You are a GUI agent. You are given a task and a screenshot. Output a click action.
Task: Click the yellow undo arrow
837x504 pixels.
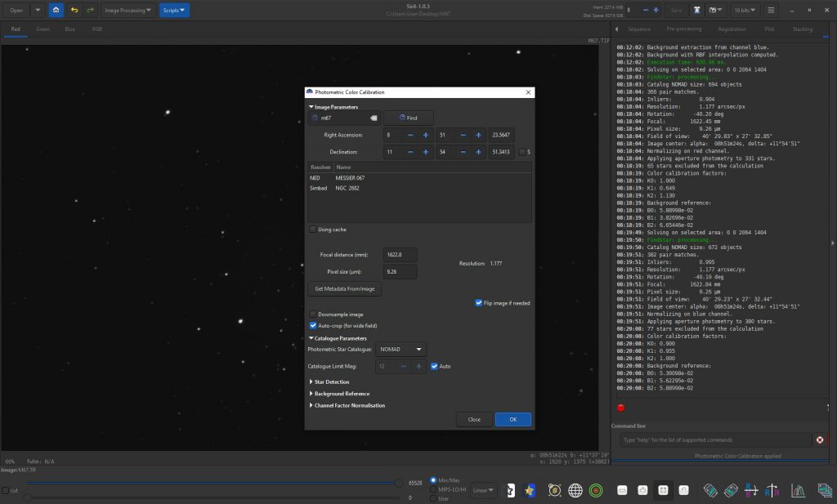point(74,11)
